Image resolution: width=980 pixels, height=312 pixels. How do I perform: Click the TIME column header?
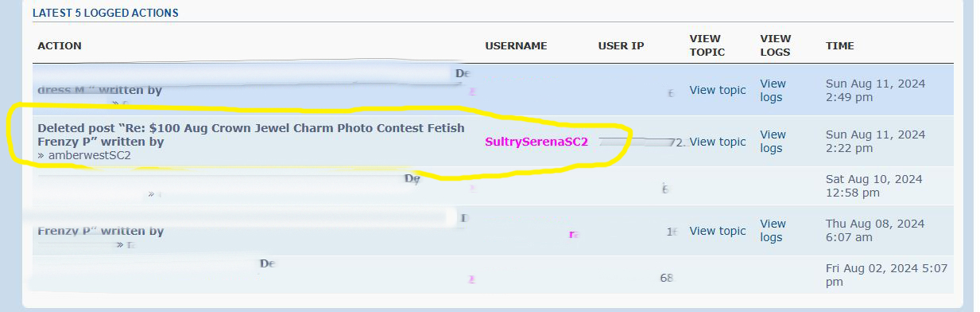click(x=840, y=45)
